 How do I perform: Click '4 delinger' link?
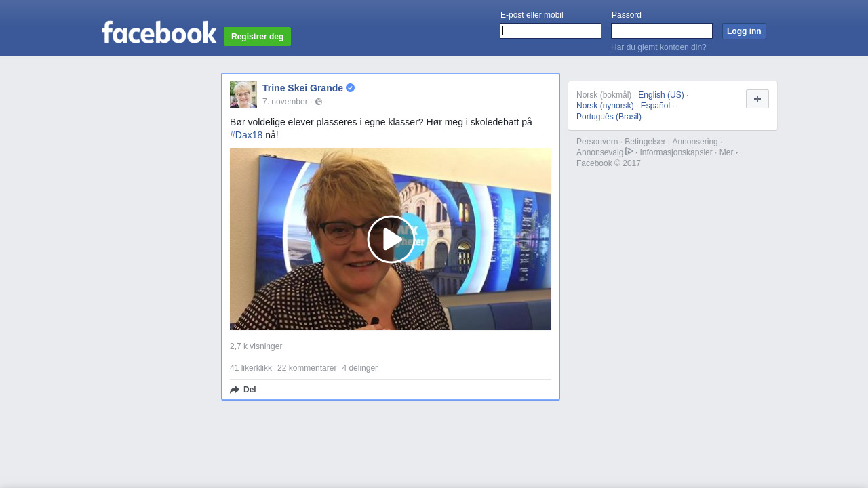tap(359, 368)
